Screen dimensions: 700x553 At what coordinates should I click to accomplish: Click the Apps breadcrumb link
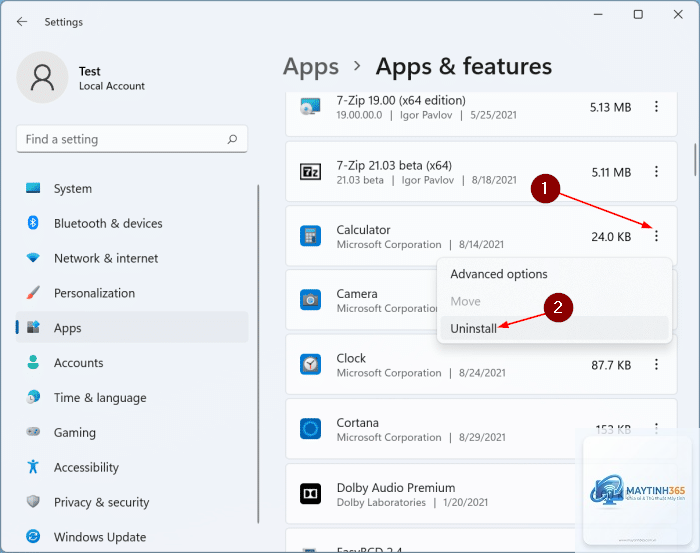click(311, 67)
